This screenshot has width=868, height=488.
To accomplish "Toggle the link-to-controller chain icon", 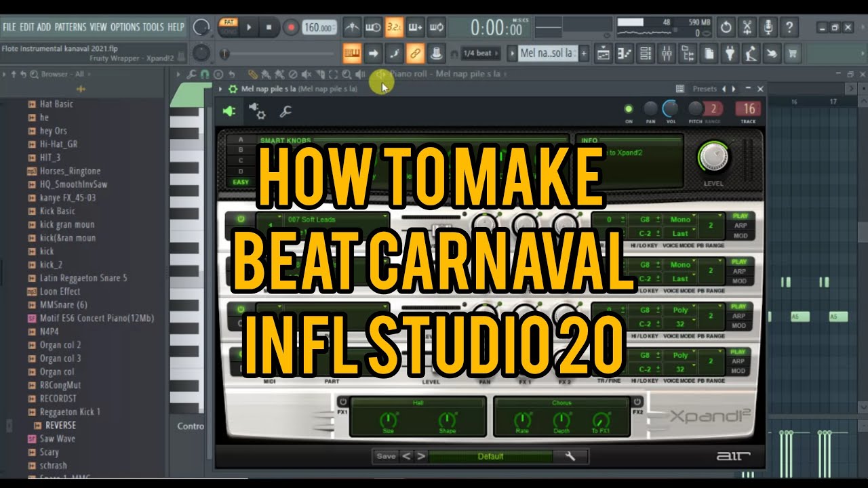I will point(416,53).
